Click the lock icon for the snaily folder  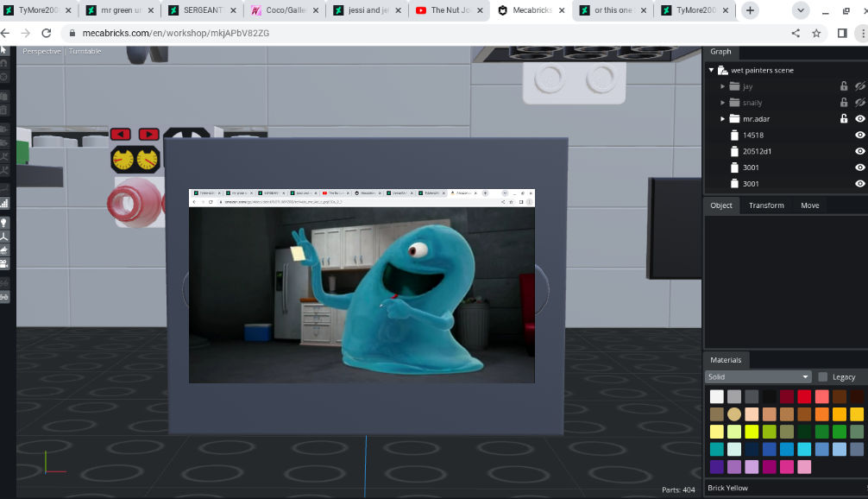pos(844,103)
